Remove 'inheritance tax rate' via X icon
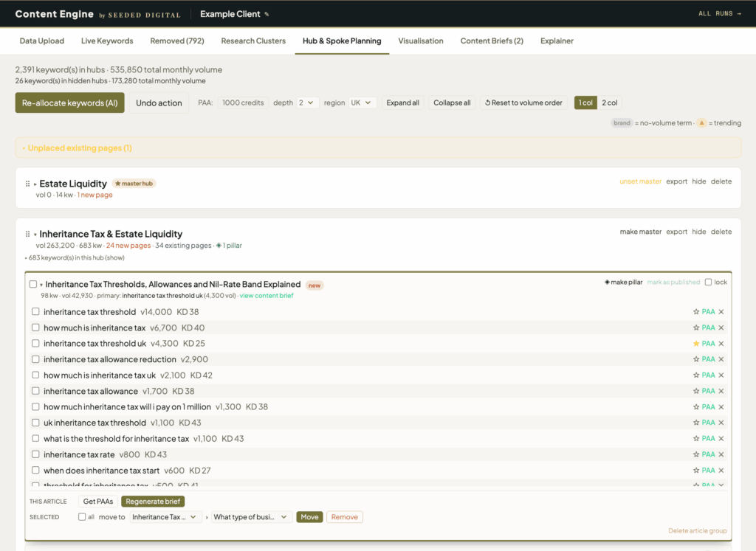 721,454
